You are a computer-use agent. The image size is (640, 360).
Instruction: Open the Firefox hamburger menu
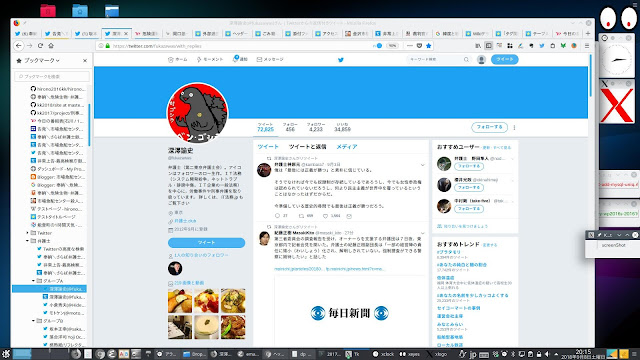click(587, 46)
